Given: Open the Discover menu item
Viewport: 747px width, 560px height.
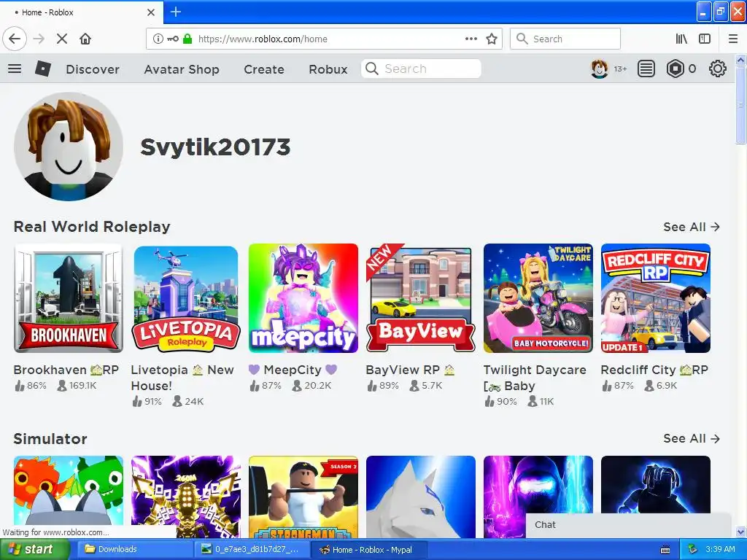Looking at the screenshot, I should click(x=93, y=69).
